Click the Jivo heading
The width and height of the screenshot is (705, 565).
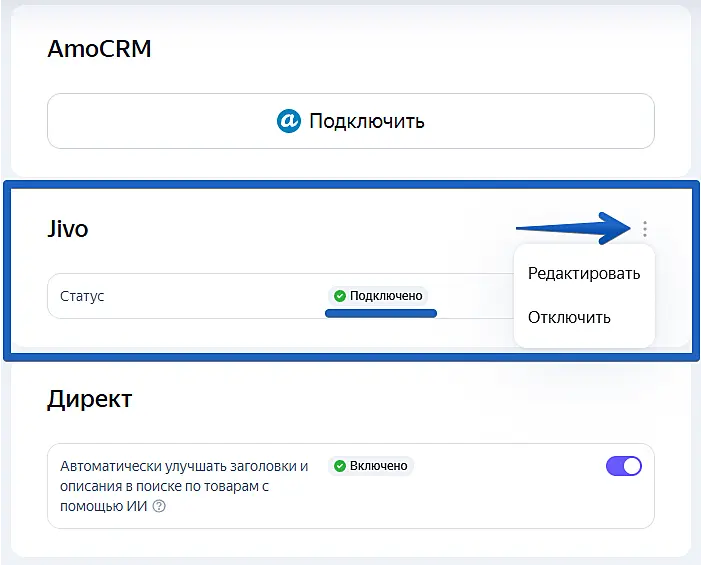pos(68,229)
